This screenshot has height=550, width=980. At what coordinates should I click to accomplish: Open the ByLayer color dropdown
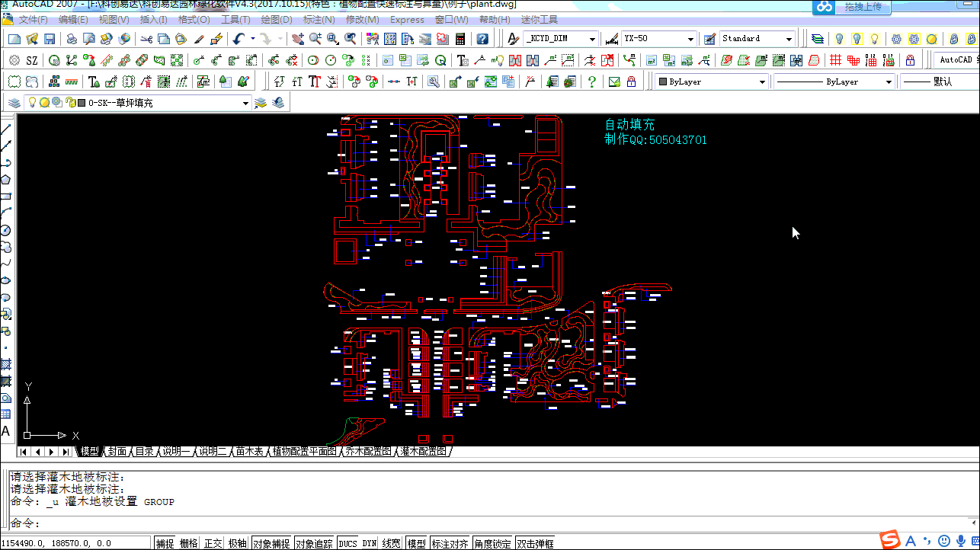click(x=712, y=82)
